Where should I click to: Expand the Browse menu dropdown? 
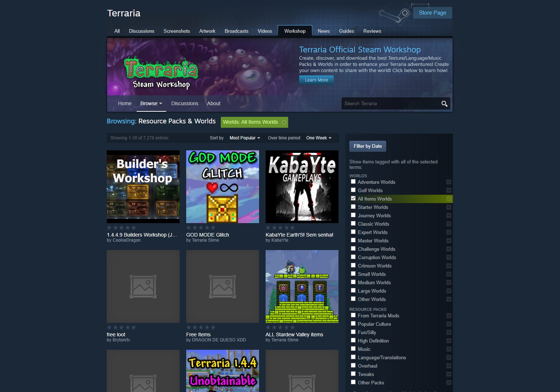[x=151, y=104]
